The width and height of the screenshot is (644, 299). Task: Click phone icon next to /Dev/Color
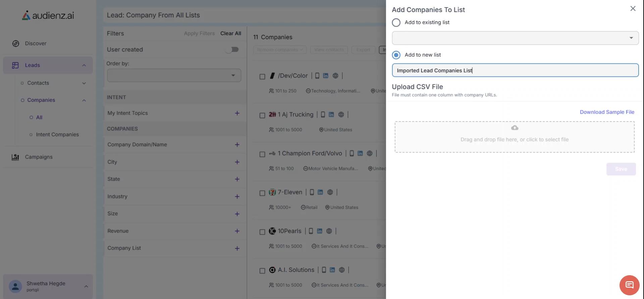click(317, 76)
